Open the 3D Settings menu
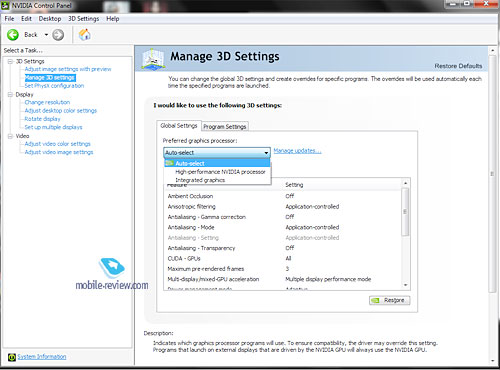Image resolution: width=500 pixels, height=370 pixels. pyautogui.click(x=83, y=19)
